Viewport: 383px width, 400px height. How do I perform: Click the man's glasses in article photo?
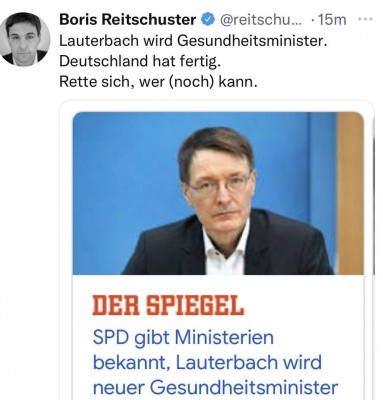[220, 183]
